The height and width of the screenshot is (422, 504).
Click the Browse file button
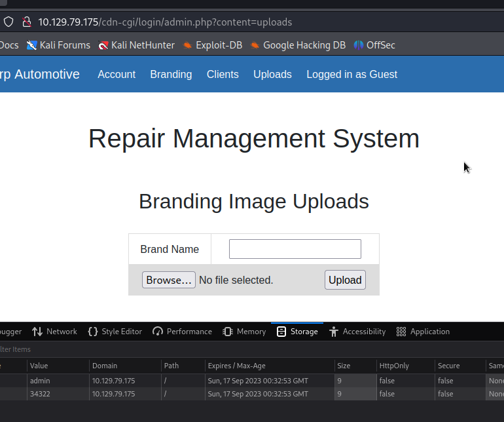(168, 280)
